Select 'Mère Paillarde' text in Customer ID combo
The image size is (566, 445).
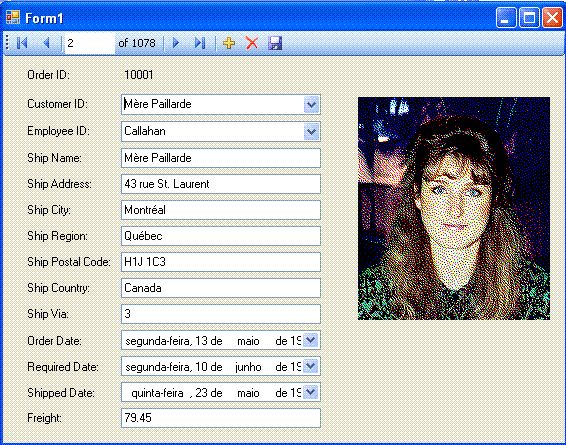click(x=158, y=104)
